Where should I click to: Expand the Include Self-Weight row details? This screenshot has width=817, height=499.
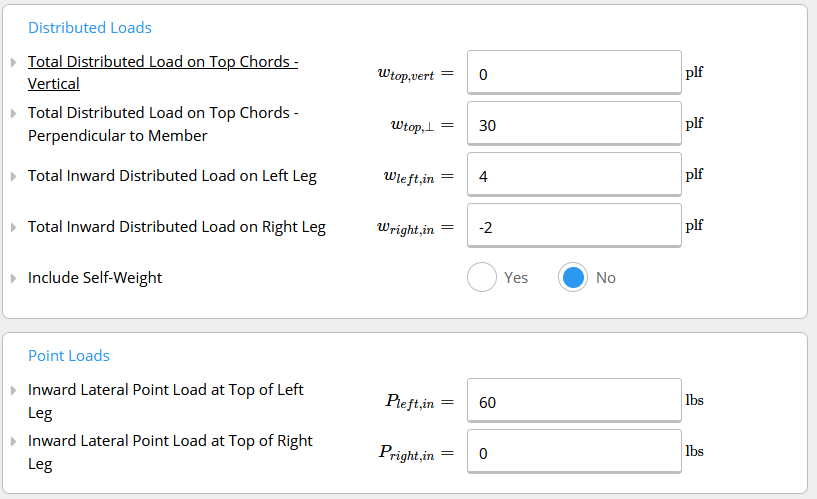click(x=13, y=278)
